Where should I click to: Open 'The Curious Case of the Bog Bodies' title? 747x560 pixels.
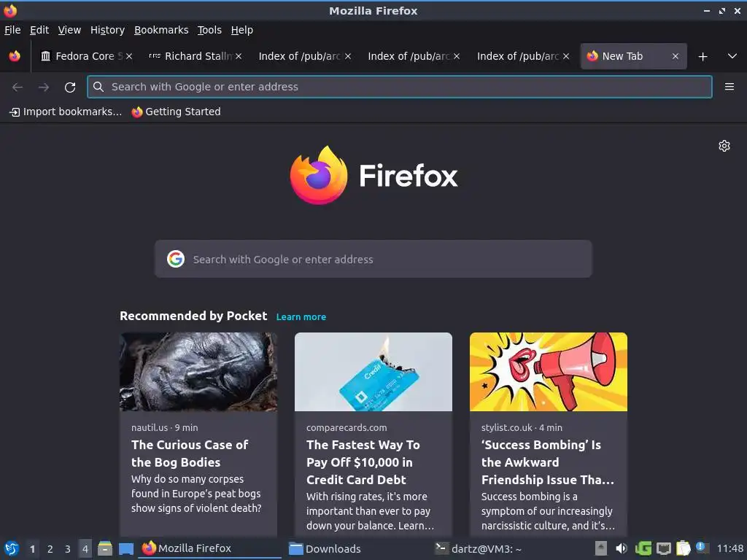click(190, 454)
